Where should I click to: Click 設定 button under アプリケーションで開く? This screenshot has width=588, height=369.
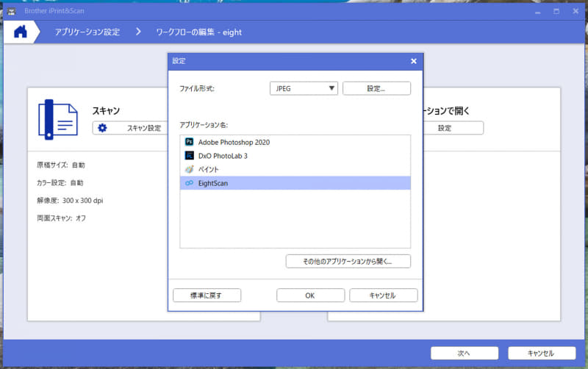(453, 128)
